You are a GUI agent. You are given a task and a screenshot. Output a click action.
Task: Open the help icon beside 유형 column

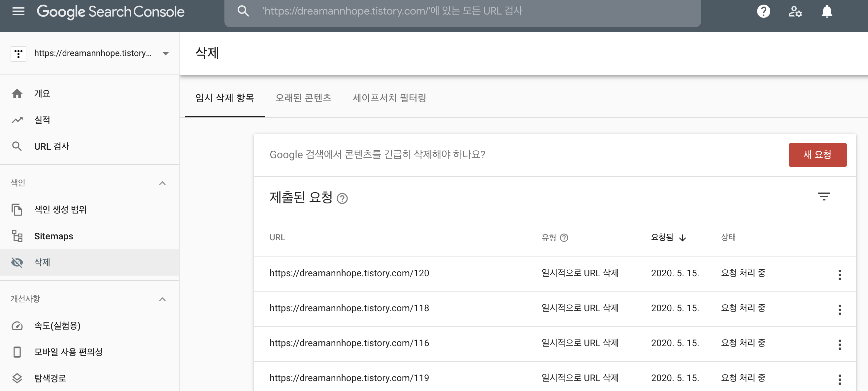564,238
